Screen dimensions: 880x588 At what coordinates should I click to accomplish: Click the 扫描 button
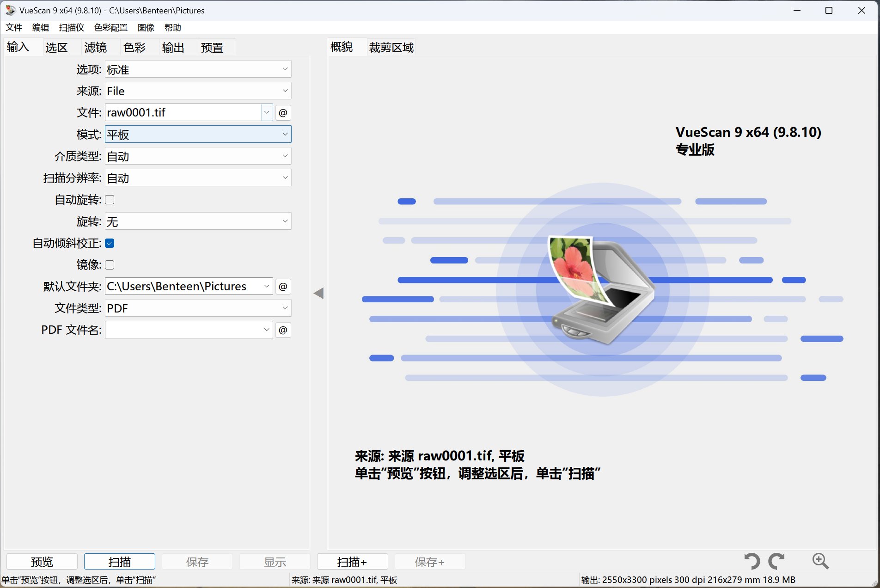click(x=120, y=562)
